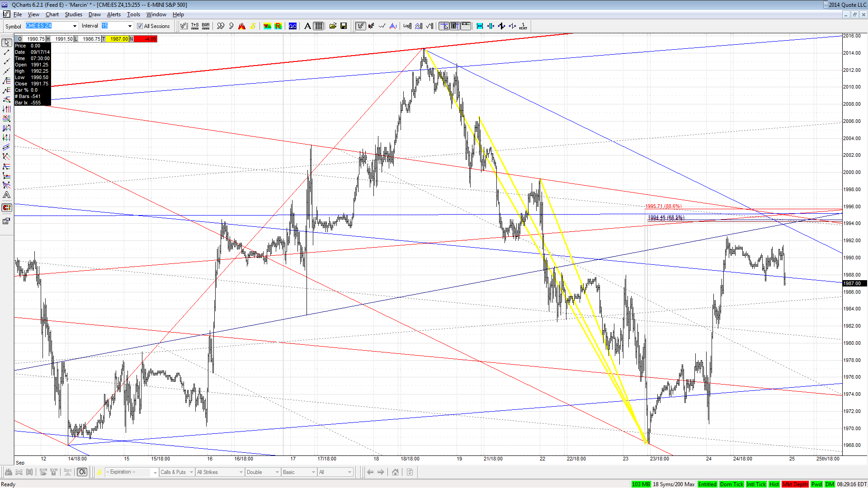Toggle the All Sessions checkbox
Image resolution: width=868 pixels, height=488 pixels.
[140, 26]
